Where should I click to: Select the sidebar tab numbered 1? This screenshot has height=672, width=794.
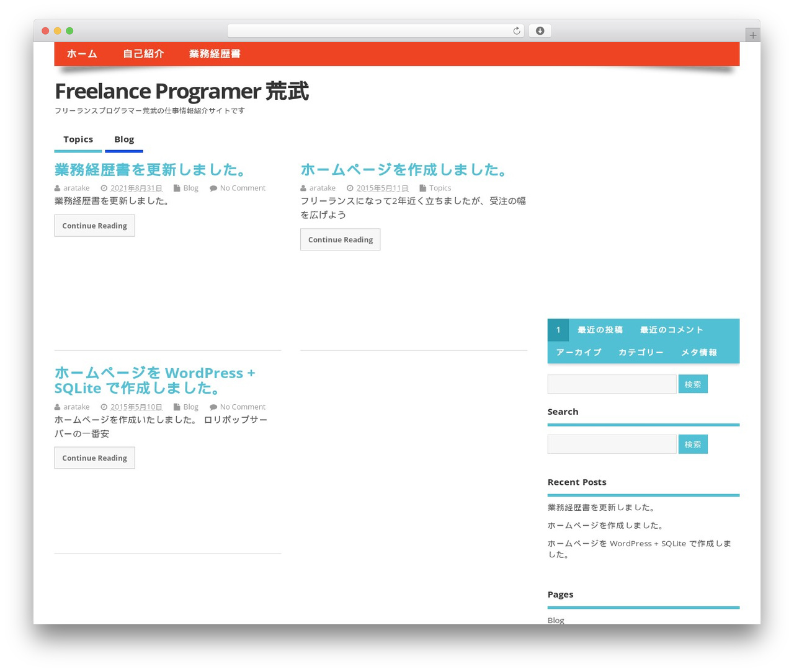click(x=558, y=330)
